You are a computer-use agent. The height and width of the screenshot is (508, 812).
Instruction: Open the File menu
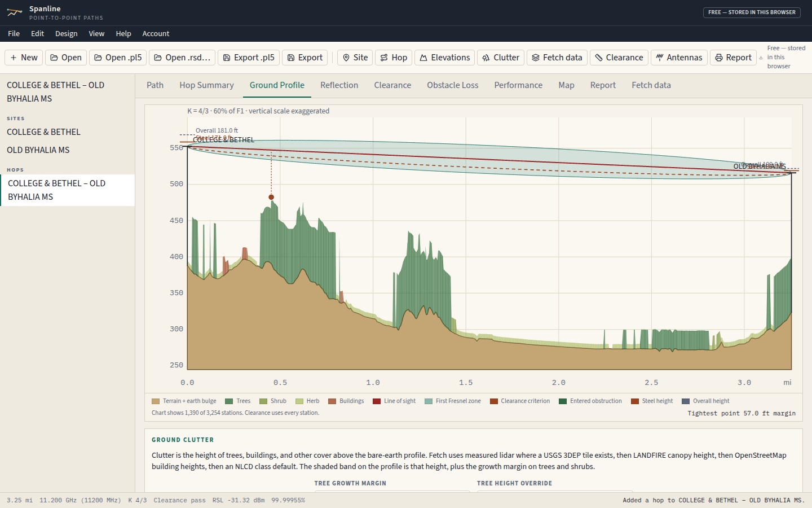14,34
